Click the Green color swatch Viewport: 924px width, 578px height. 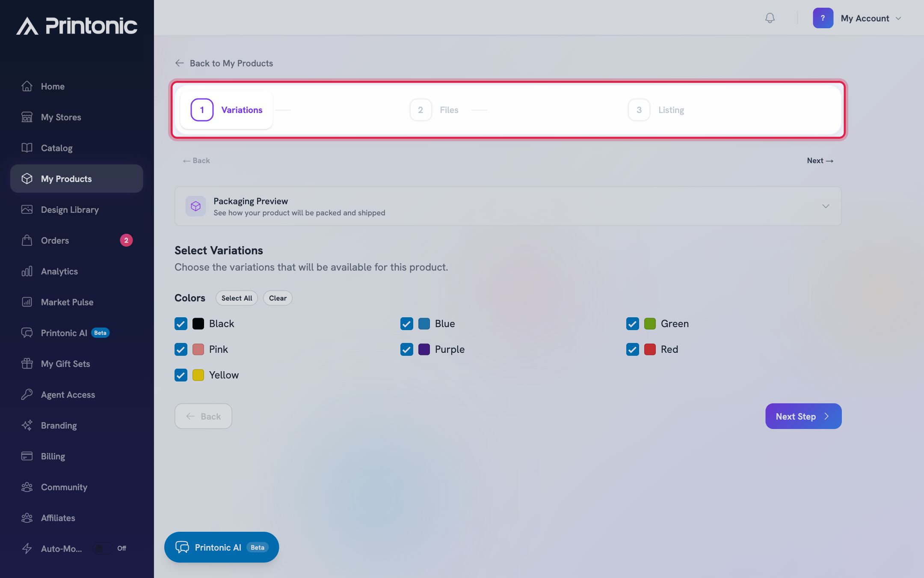[650, 324]
